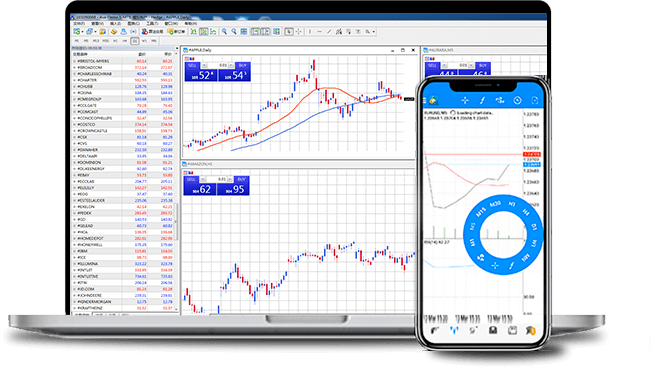This screenshot has height=369, width=658.
Task: Select H4 on the phone radial menu
Action: (525, 212)
